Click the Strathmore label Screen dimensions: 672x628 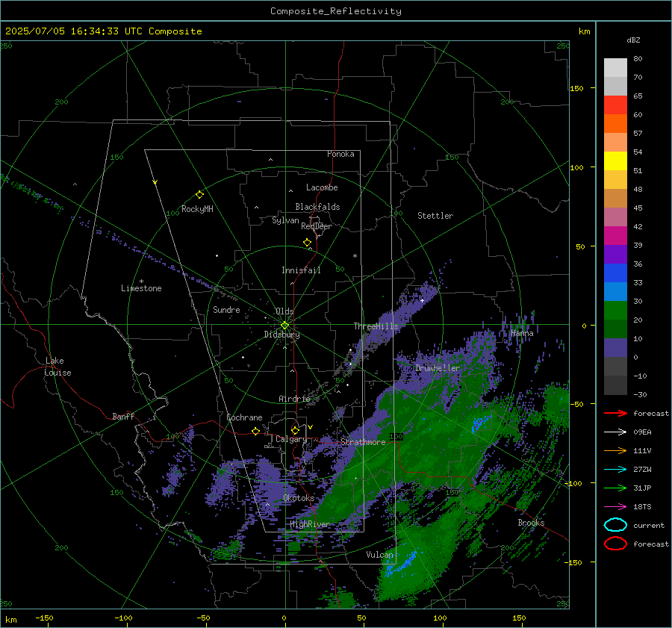363,442
